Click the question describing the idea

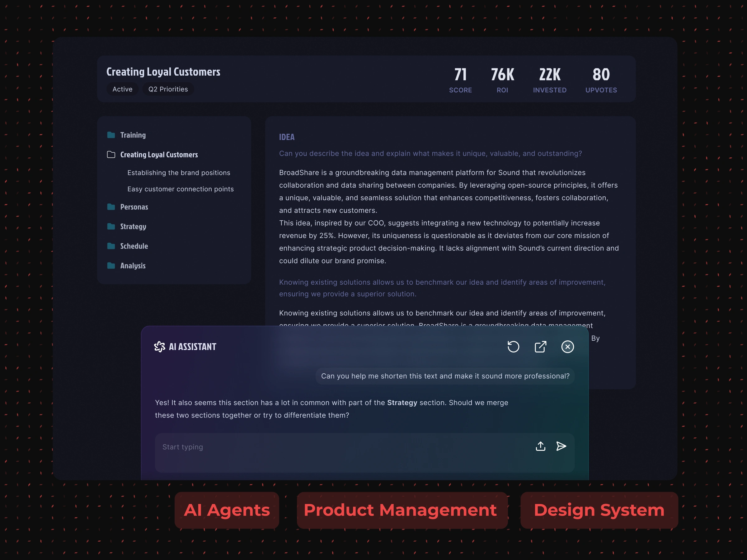click(x=430, y=154)
